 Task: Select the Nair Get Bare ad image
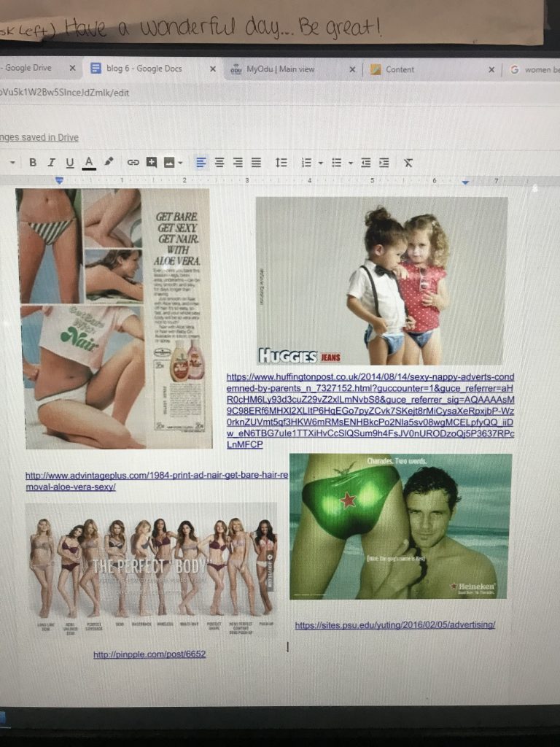[114, 318]
